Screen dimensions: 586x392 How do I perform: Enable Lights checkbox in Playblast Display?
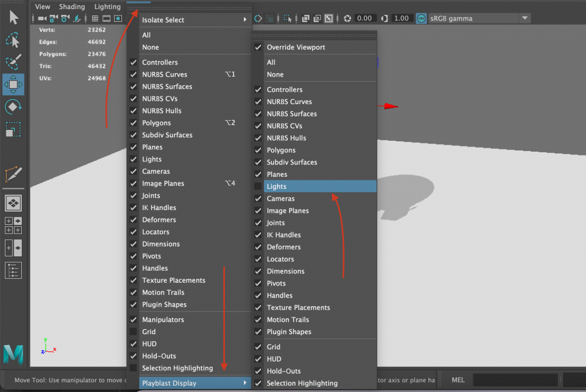click(x=259, y=187)
